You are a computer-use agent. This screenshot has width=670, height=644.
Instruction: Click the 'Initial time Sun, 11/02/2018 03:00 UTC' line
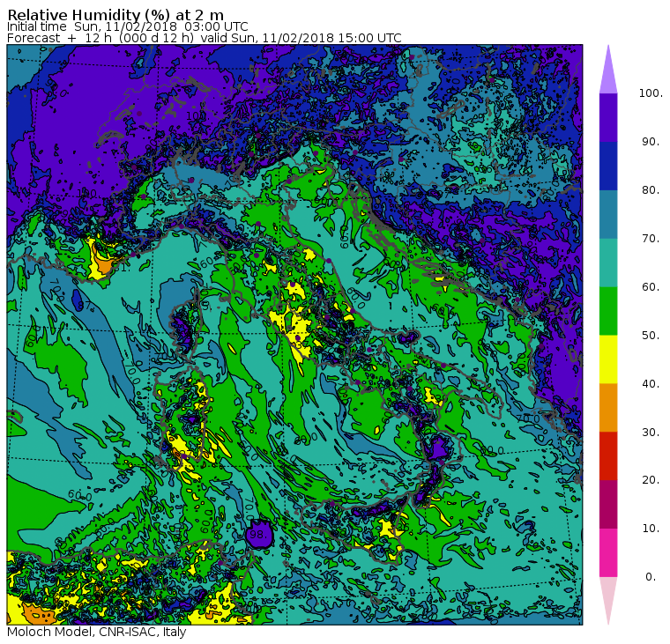click(127, 27)
